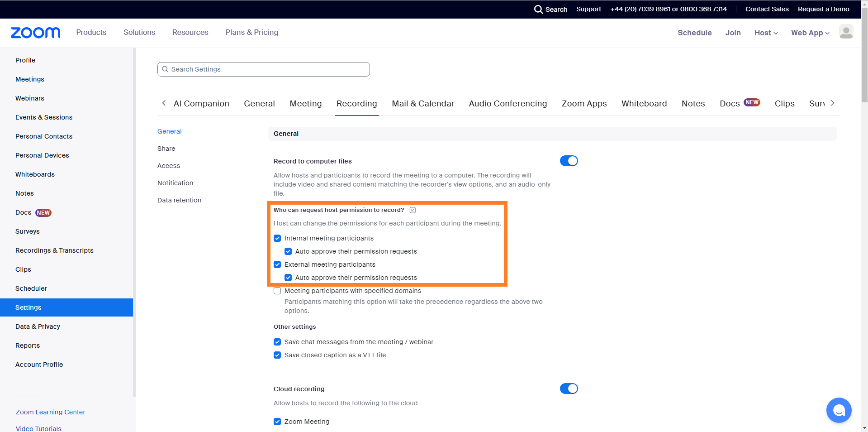Viewport: 868px width, 432px height.
Task: Click the Zoom logo
Action: click(35, 33)
